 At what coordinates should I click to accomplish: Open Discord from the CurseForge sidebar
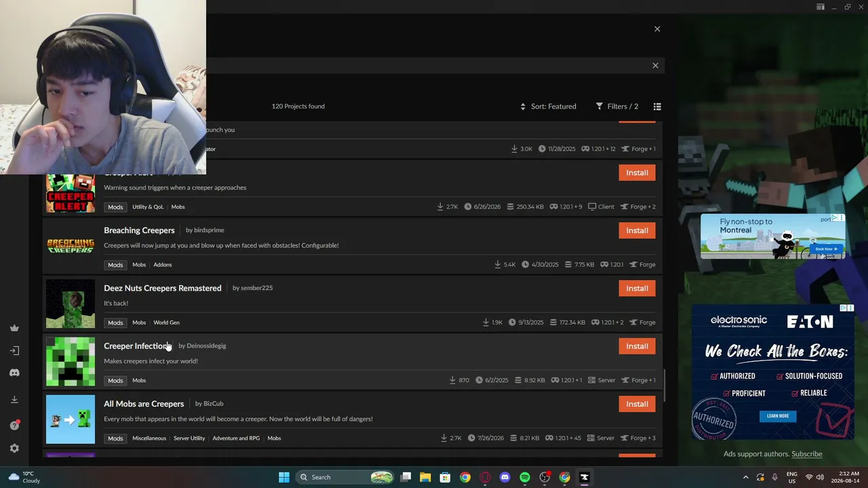click(x=14, y=373)
